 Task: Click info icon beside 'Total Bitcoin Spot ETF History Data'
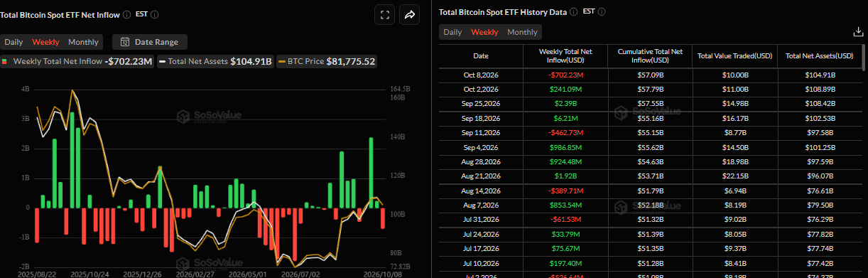point(574,12)
